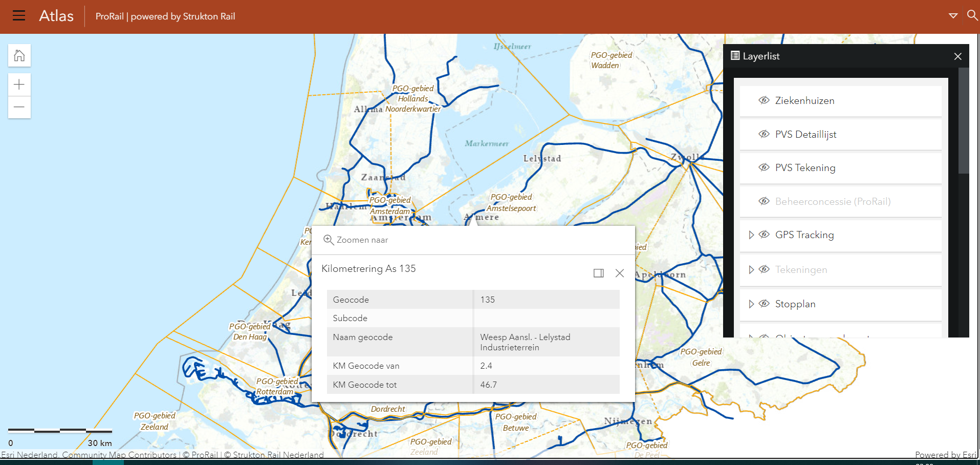The image size is (980, 465).
Task: Open the hamburger menu
Action: (19, 16)
